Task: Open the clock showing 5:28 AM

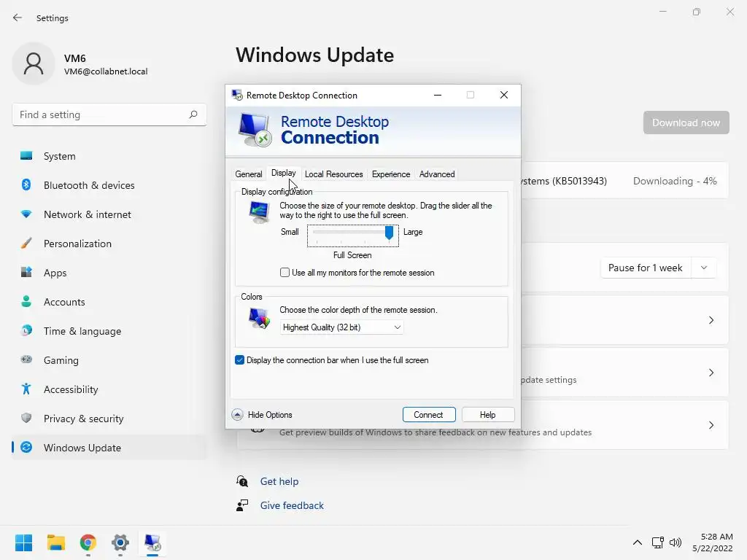Action: click(713, 542)
